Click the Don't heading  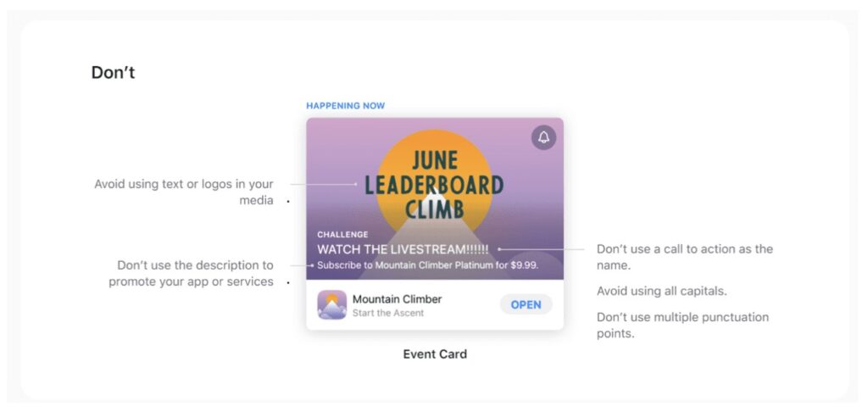click(x=113, y=73)
